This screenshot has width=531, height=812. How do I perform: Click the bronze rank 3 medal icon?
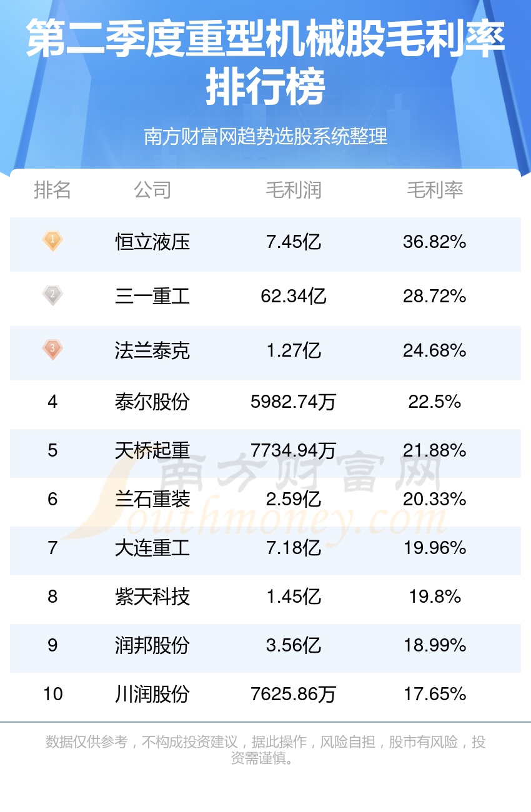click(52, 349)
